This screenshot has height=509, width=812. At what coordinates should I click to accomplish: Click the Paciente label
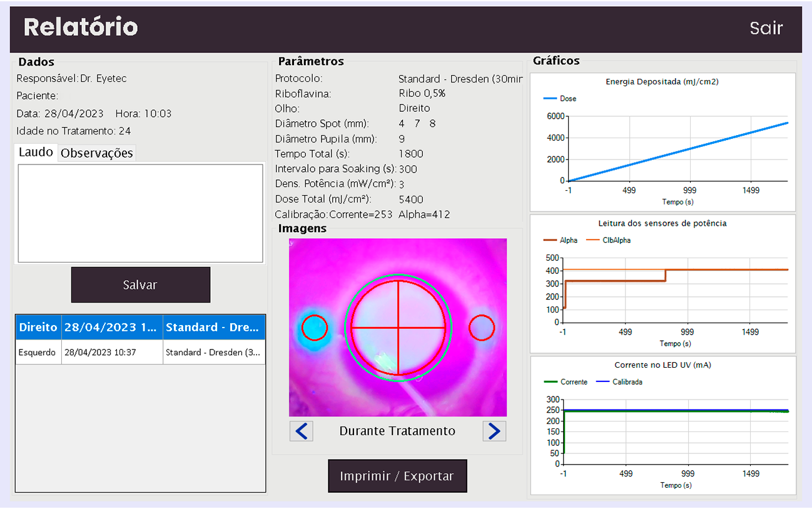[x=38, y=96]
